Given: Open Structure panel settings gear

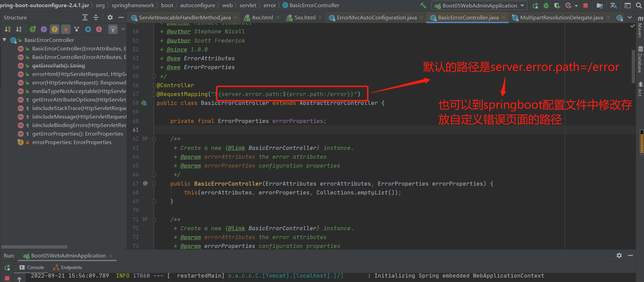Looking at the screenshot, I should pos(110,17).
